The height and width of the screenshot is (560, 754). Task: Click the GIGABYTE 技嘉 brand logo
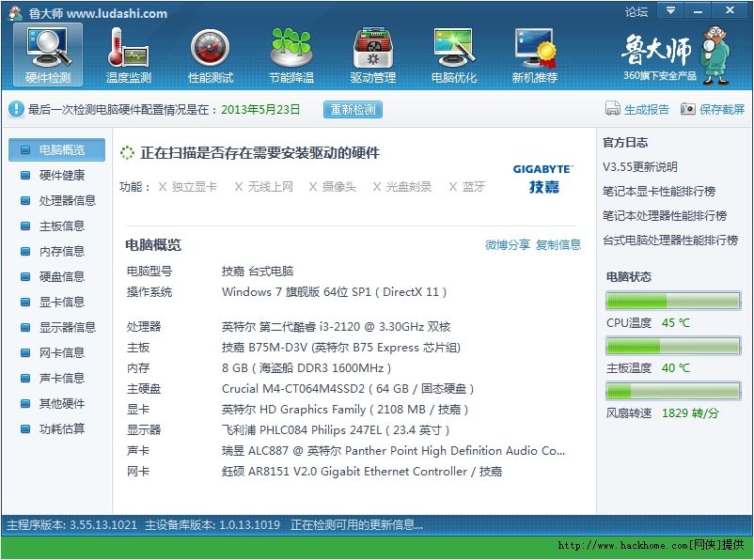[543, 179]
